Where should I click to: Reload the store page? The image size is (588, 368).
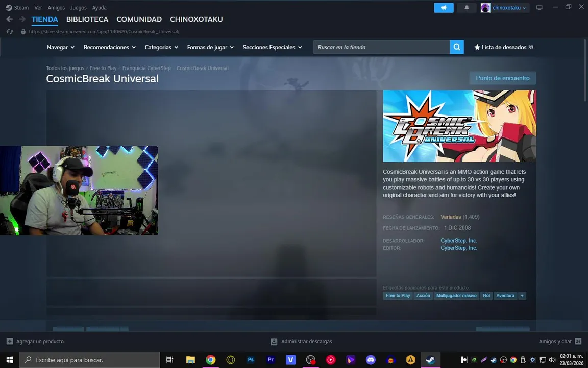click(10, 32)
